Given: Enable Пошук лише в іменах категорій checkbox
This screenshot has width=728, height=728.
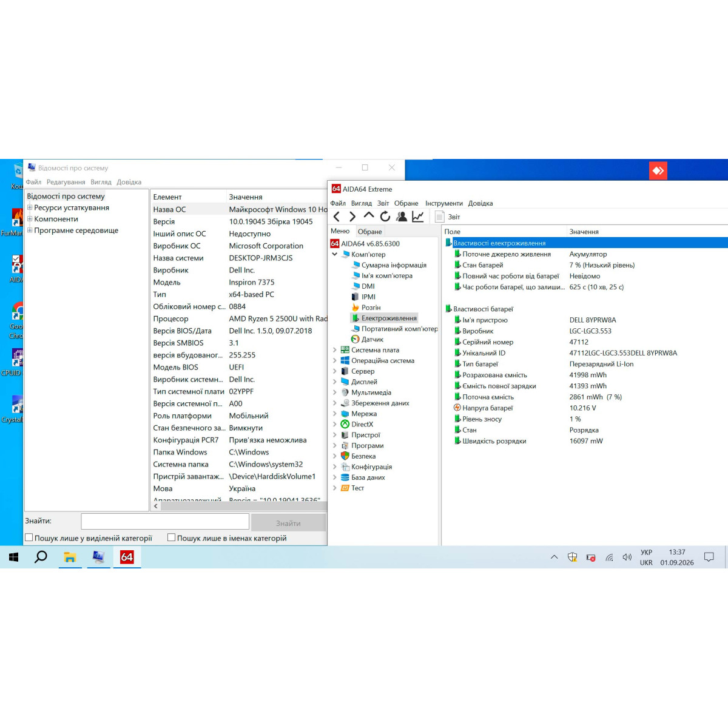Looking at the screenshot, I should pos(171,538).
